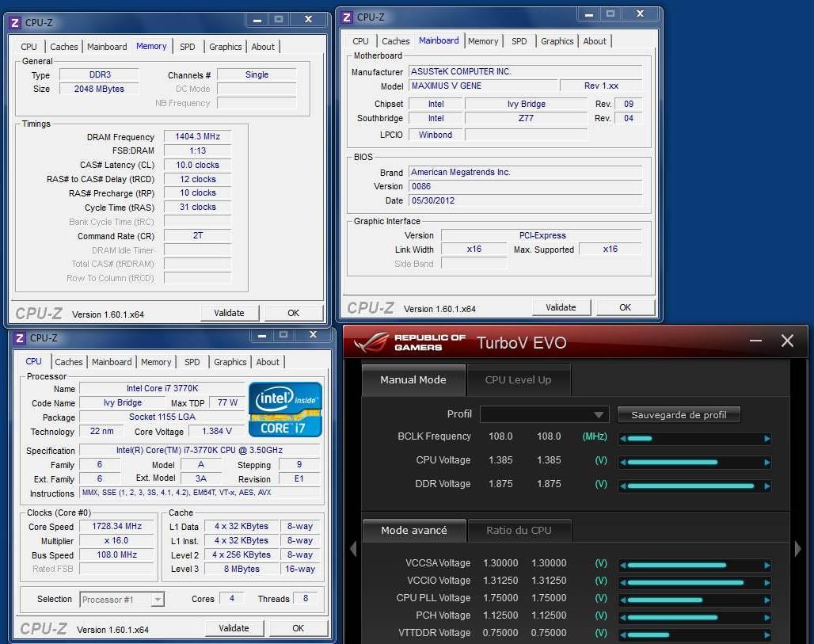This screenshot has height=644, width=814.
Task: Increase PCH Voltage with right arrow
Action: (766, 618)
